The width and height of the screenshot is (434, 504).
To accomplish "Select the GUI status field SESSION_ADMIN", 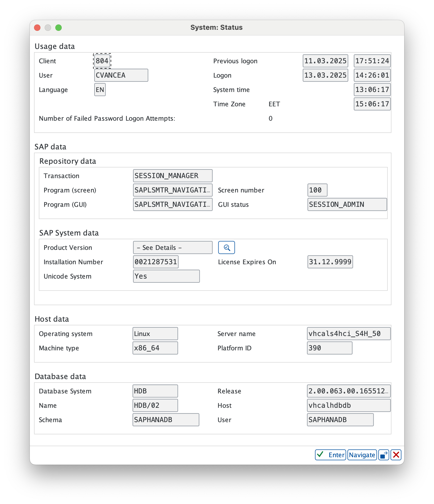I will 347,204.
